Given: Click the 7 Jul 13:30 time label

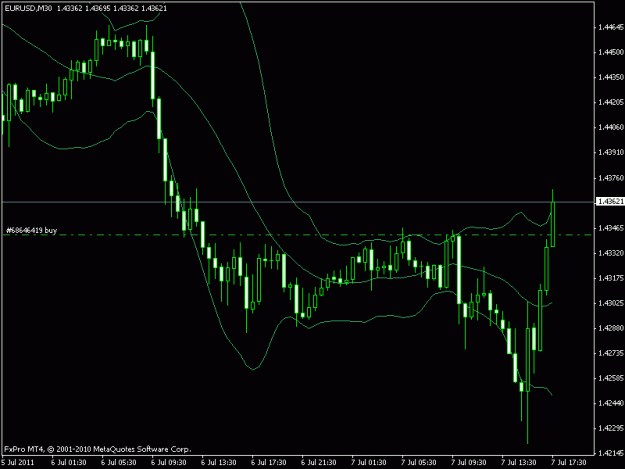Looking at the screenshot, I should 519,463.
